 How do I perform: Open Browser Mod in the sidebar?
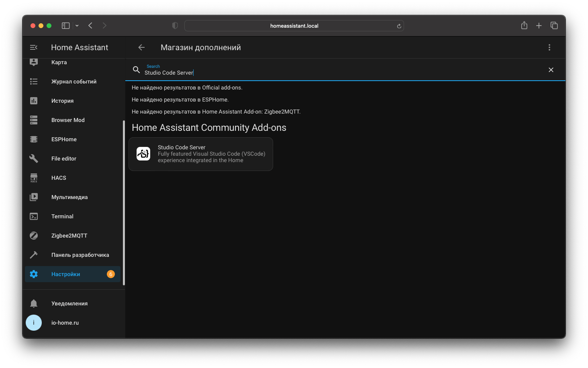(68, 120)
